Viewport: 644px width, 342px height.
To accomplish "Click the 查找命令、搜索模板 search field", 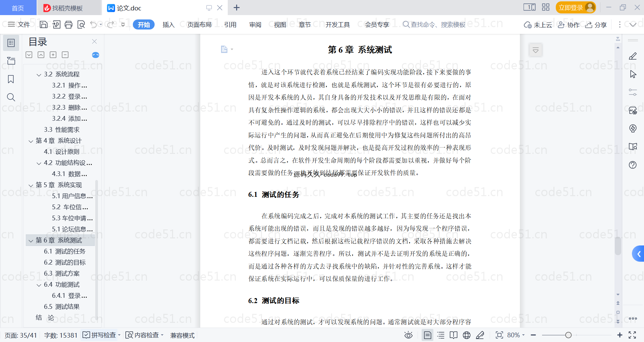I will [x=434, y=24].
